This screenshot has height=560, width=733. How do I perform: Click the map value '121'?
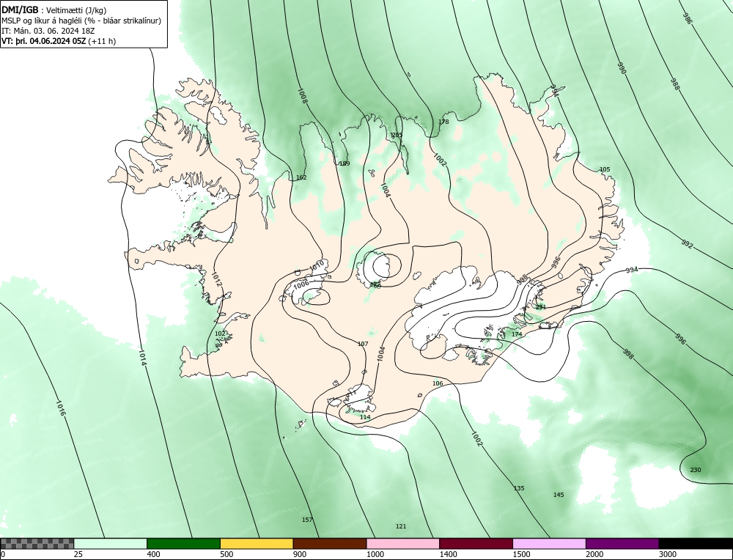401,526
